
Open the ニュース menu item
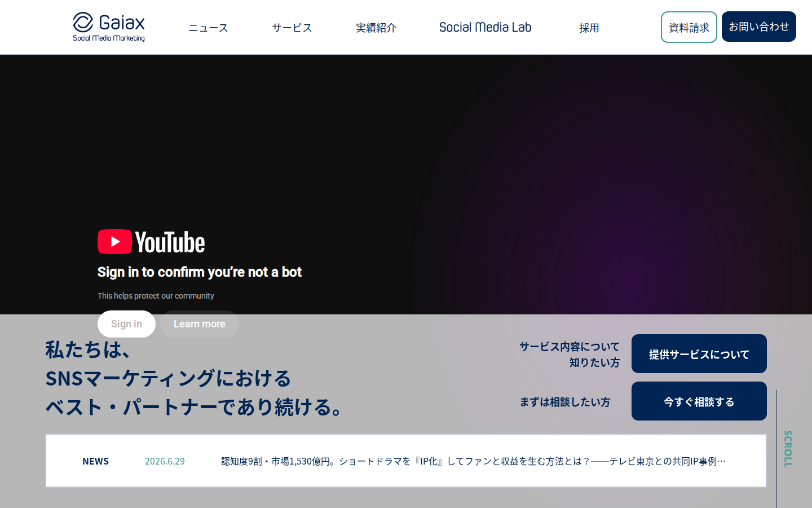(208, 28)
